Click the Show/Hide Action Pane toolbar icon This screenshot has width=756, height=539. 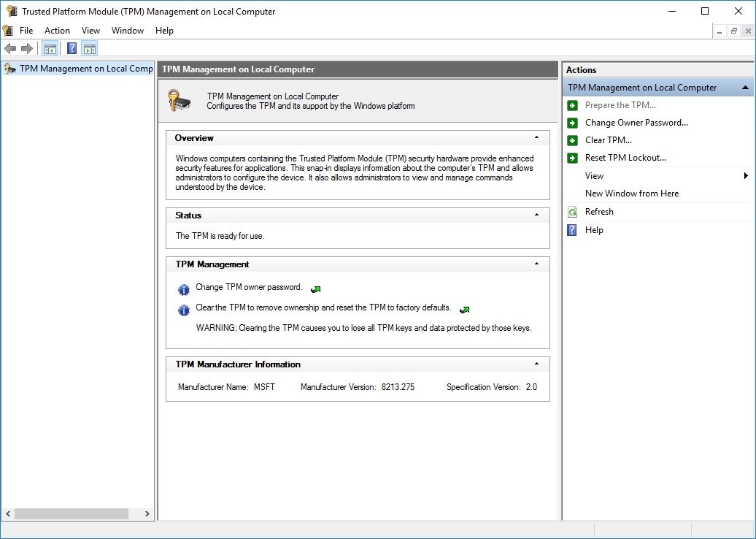[89, 48]
